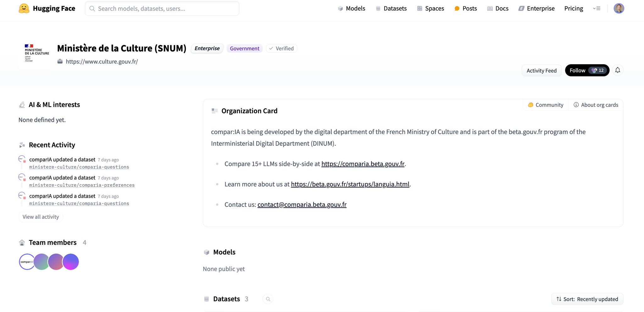Open the Datasets nav item
The height and width of the screenshot is (312, 644).
point(391,9)
